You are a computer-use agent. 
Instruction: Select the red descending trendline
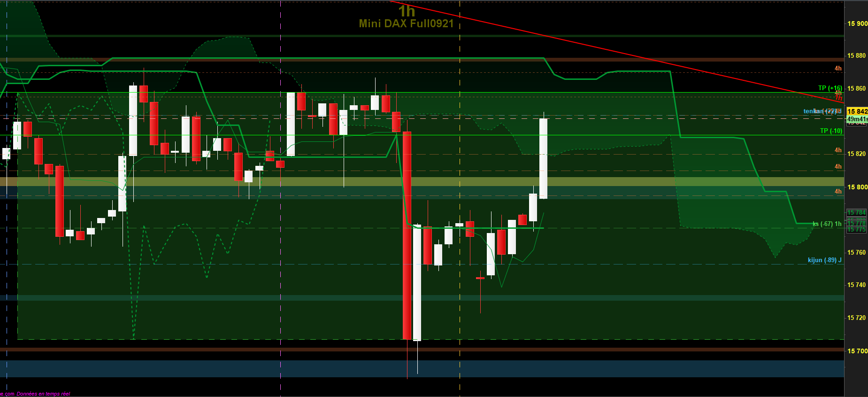click(616, 52)
